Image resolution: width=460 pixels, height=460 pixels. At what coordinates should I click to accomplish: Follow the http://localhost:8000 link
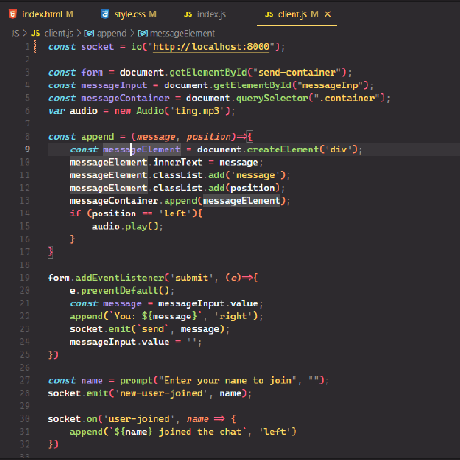pyautogui.click(x=211, y=47)
